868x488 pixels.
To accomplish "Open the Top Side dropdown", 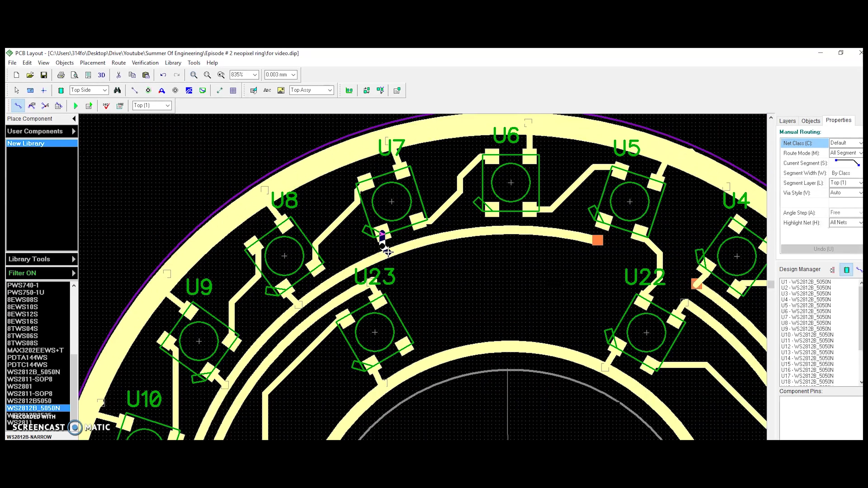I will 89,90.
